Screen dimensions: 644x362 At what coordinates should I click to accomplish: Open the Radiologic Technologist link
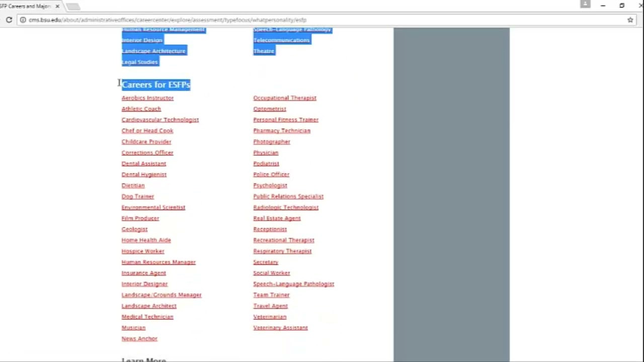(x=285, y=207)
